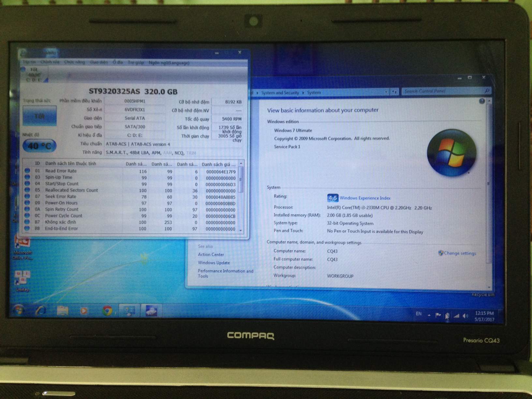532x399 pixels.
Task: Switch to the System control panel taskbar button
Action: pyautogui.click(x=129, y=310)
